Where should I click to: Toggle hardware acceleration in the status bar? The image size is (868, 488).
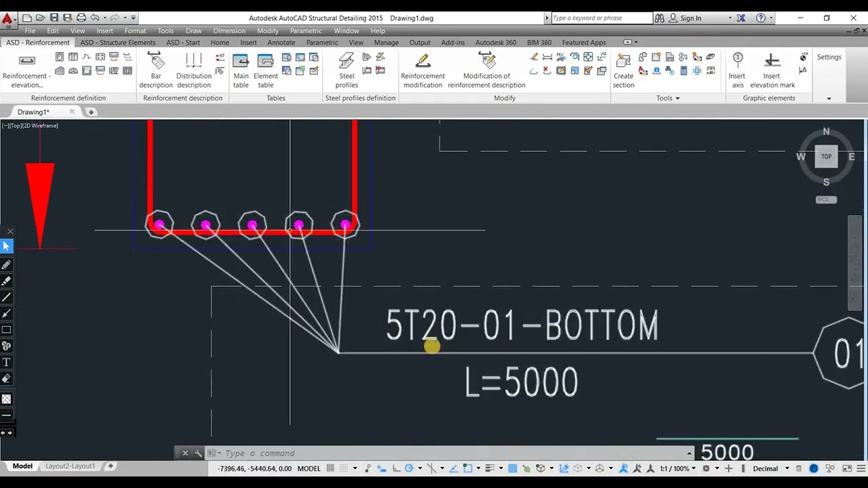coord(813,468)
